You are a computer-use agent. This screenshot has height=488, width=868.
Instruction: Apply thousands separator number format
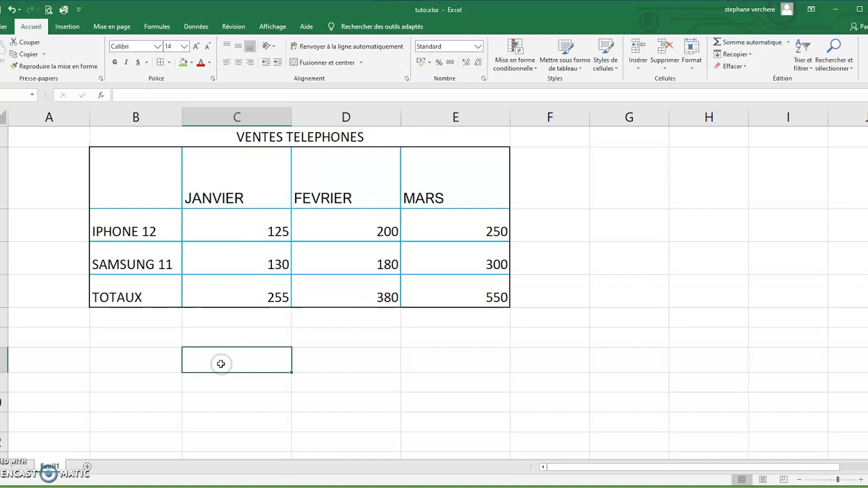(x=450, y=62)
